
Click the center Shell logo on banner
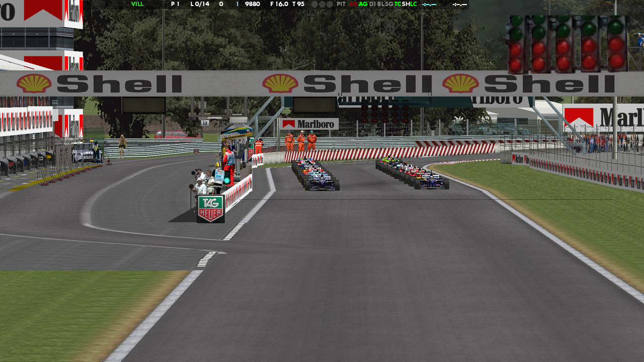[x=280, y=83]
